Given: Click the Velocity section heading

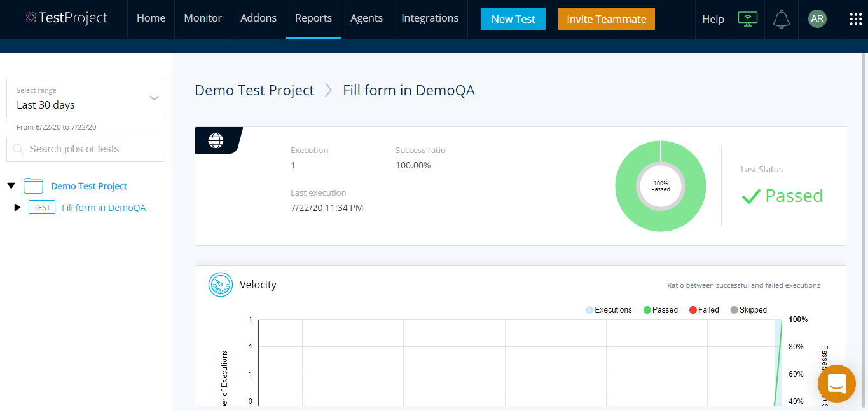Looking at the screenshot, I should [258, 285].
